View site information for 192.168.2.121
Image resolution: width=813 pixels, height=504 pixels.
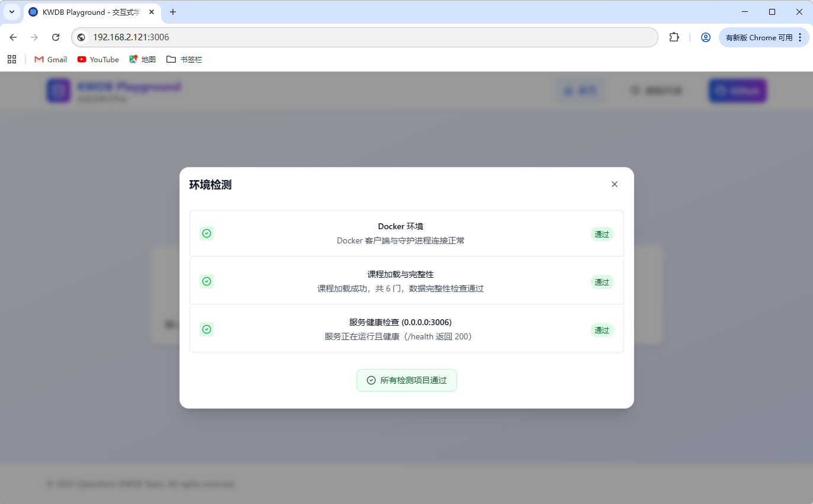(82, 37)
